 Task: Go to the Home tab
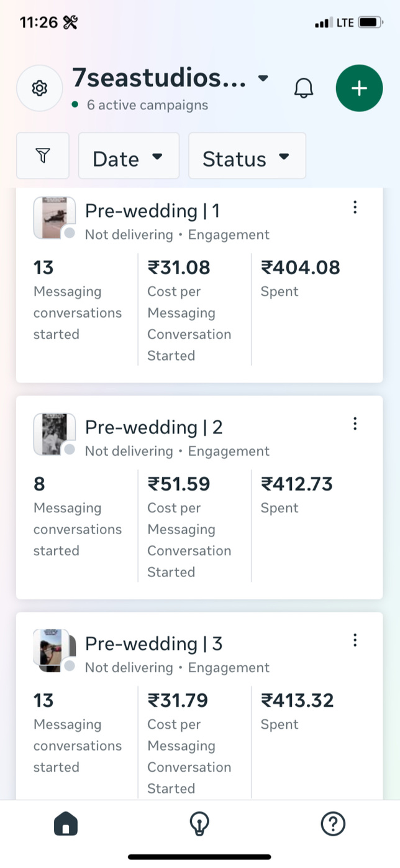coord(66,824)
